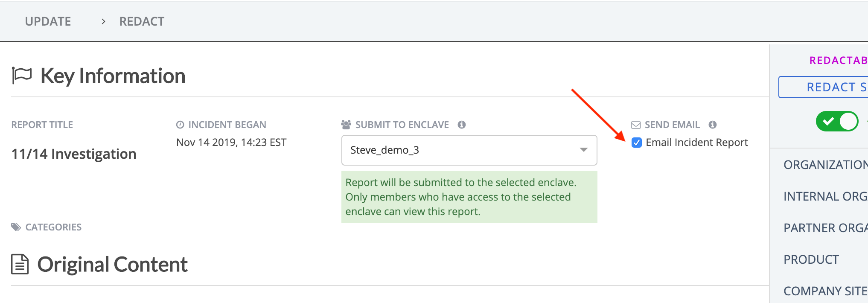Select the INTERNAL ORG category
This screenshot has width=868, height=303.
click(x=825, y=196)
